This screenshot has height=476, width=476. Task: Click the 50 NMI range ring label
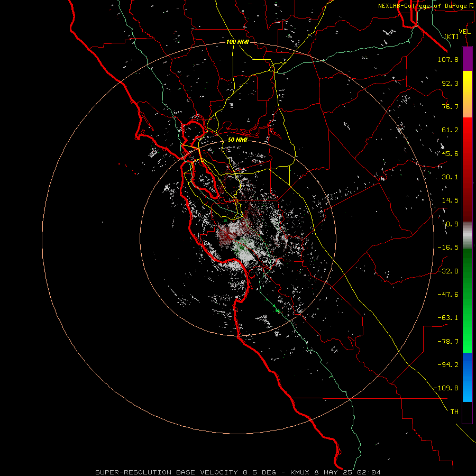point(237,140)
